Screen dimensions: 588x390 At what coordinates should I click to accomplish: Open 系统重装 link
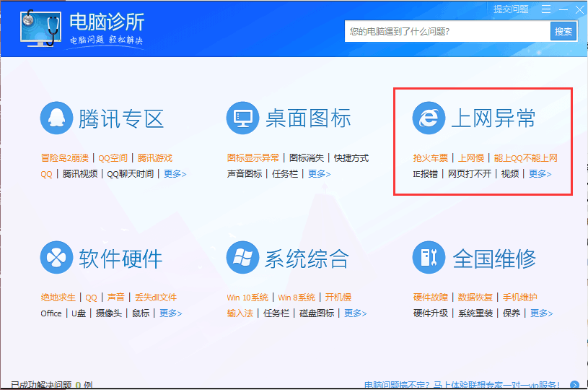[x=475, y=313]
